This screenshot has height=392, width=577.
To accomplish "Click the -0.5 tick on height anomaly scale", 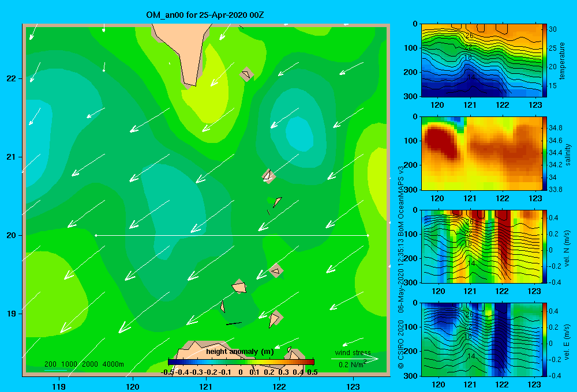I will (x=167, y=372).
